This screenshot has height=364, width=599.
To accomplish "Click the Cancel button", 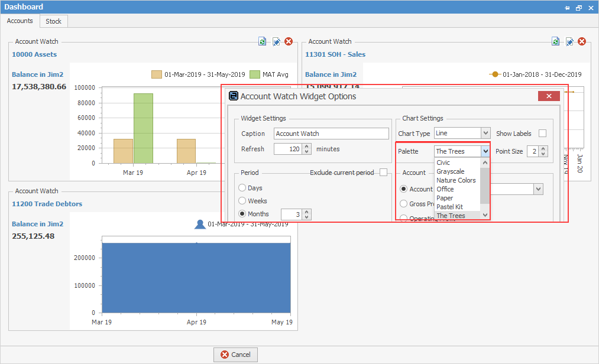I will 235,355.
